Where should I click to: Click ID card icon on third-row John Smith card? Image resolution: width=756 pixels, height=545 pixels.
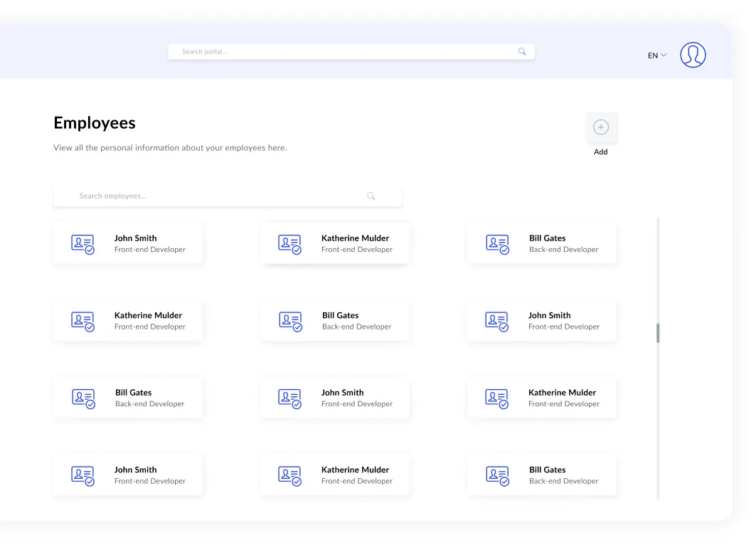[289, 399]
